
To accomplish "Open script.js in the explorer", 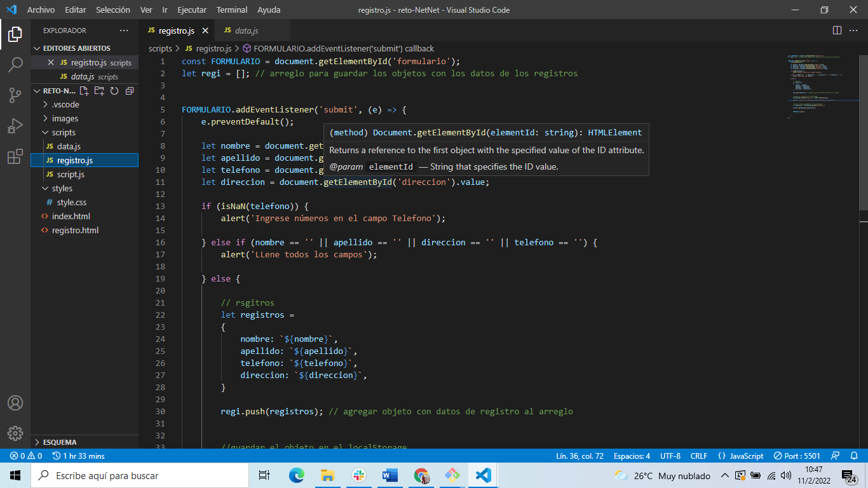I will (85, 174).
